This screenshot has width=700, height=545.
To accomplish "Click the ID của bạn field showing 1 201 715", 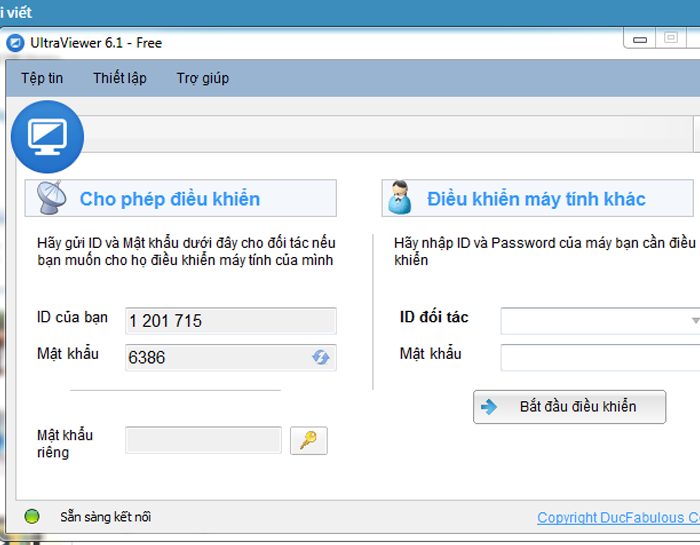I will 231,320.
